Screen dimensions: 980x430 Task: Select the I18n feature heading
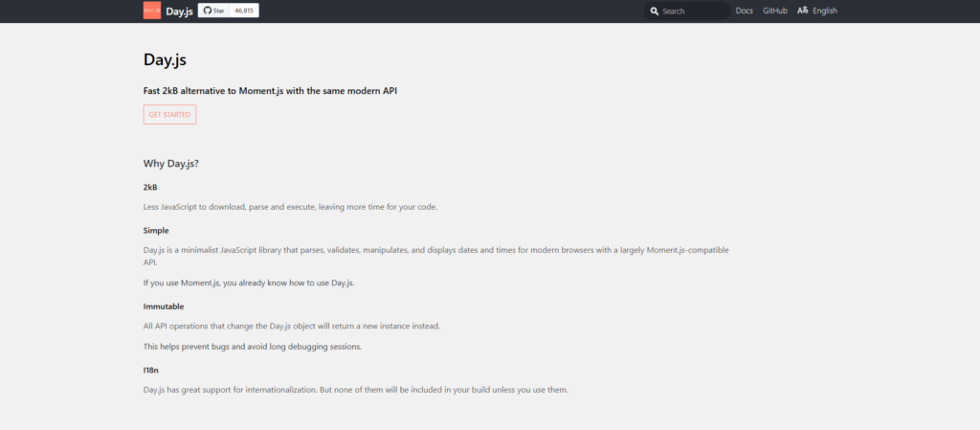152,370
